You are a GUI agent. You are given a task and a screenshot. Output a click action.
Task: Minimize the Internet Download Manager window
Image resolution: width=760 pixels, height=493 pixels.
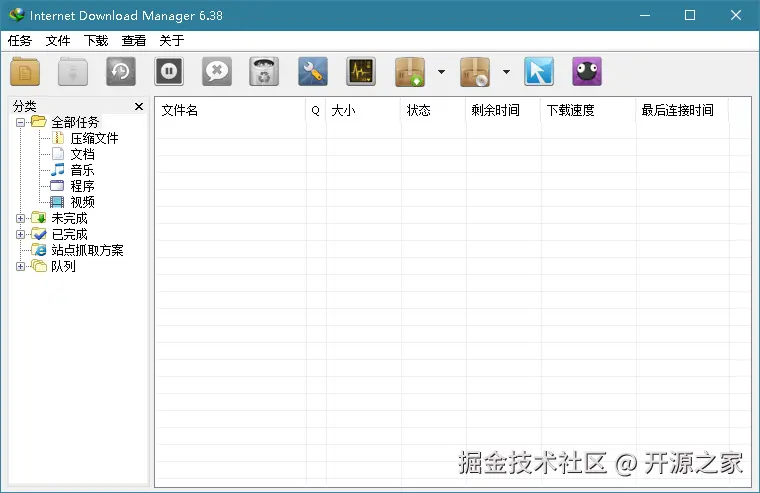645,15
